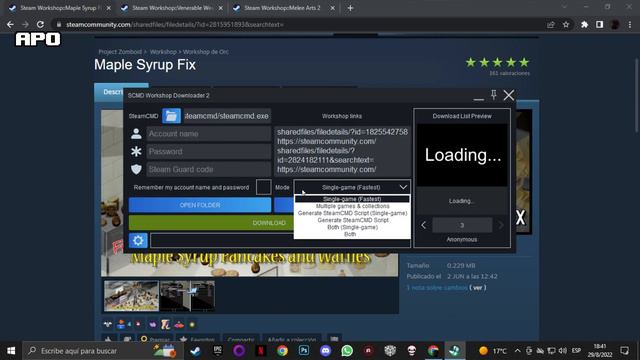Pick 'Generate SteamCMD Script' mode option
The height and width of the screenshot is (360, 640).
pos(352,220)
